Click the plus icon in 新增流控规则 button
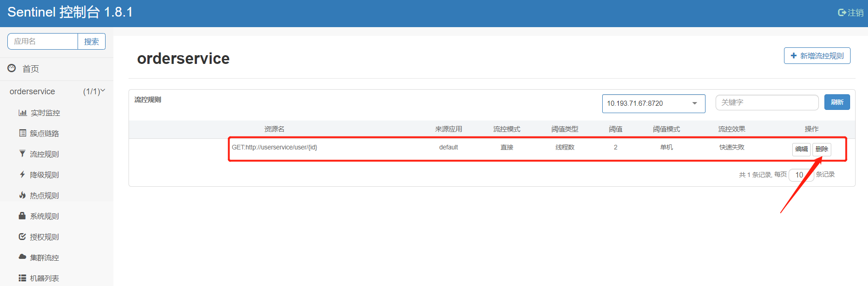This screenshot has height=286, width=868. (x=794, y=56)
